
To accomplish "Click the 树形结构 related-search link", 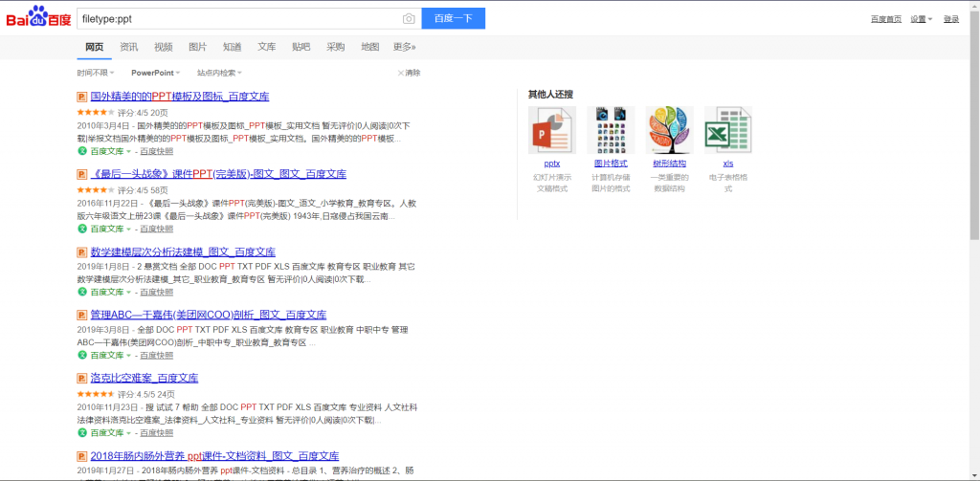I will point(669,164).
